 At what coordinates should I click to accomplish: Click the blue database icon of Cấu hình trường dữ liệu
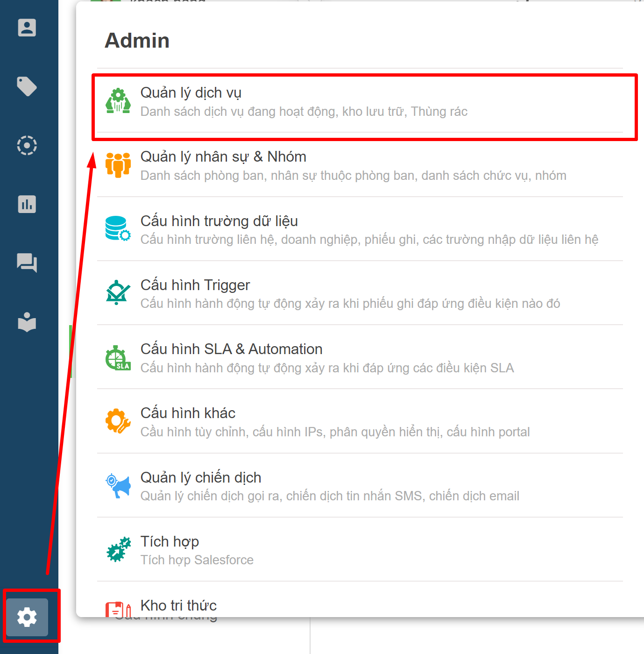[118, 228]
